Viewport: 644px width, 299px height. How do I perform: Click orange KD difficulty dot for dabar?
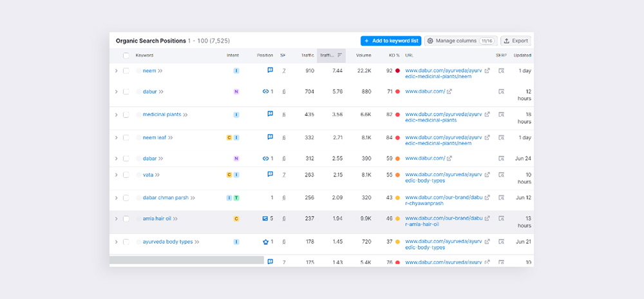pos(397,158)
